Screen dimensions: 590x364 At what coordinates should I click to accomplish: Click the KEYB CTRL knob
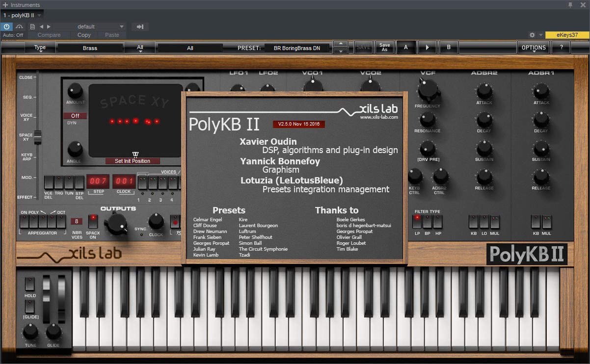tap(415, 176)
